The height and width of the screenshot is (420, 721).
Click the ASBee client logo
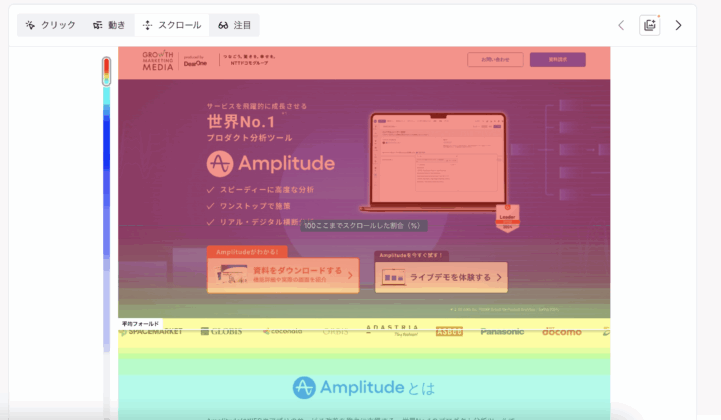point(449,331)
